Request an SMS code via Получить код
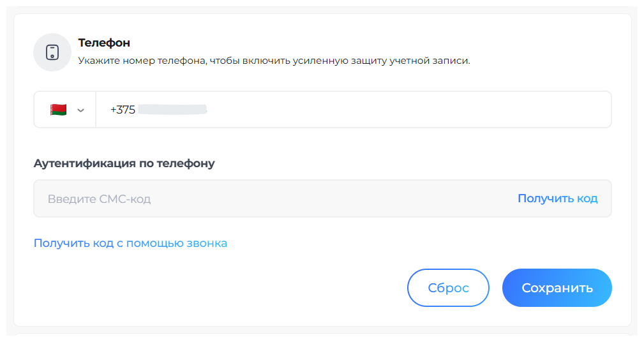 (557, 198)
